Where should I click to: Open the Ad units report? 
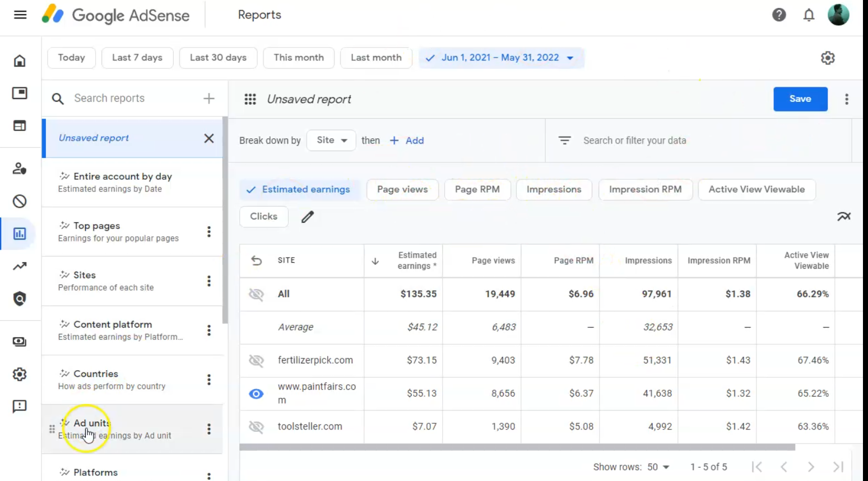pyautogui.click(x=132, y=429)
